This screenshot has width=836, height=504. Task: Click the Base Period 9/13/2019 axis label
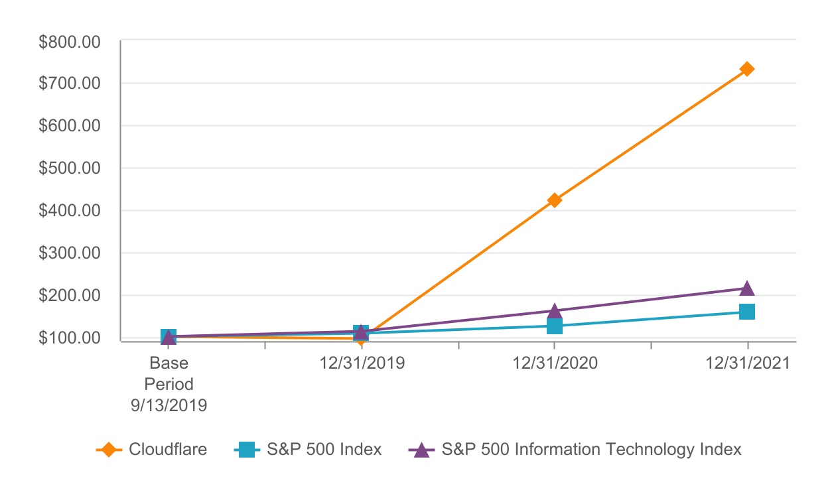[169, 384]
